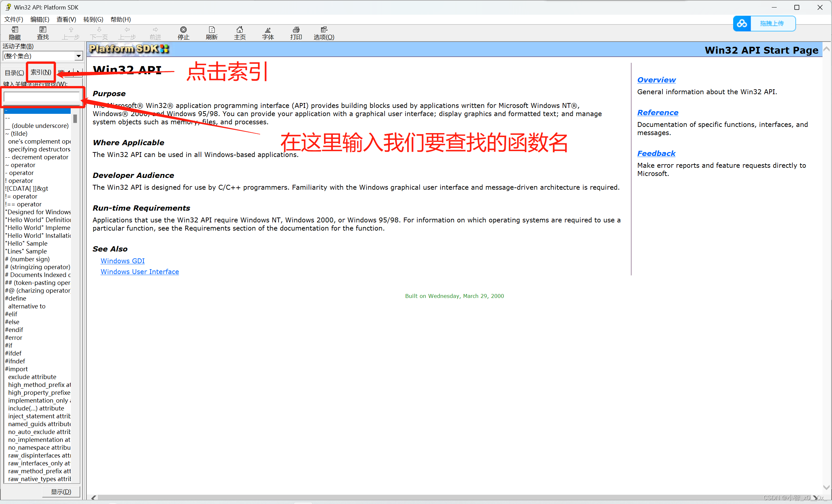832x504 pixels.
Task: Open the Options (选项) toolbar button
Action: [x=324, y=33]
